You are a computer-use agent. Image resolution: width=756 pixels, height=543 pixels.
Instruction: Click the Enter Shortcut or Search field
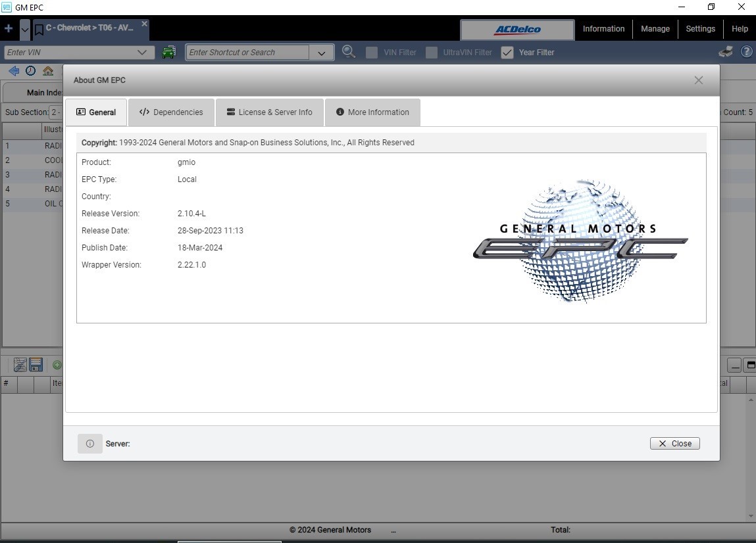coord(247,53)
